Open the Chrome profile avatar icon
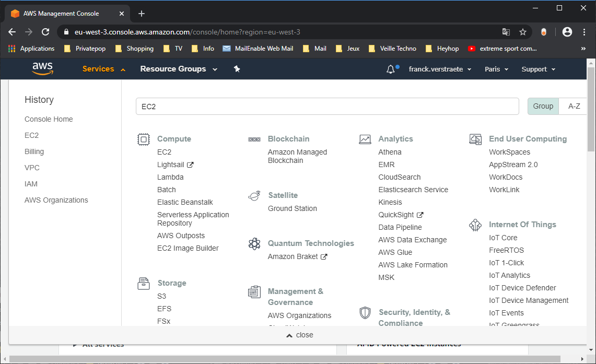 pos(567,32)
